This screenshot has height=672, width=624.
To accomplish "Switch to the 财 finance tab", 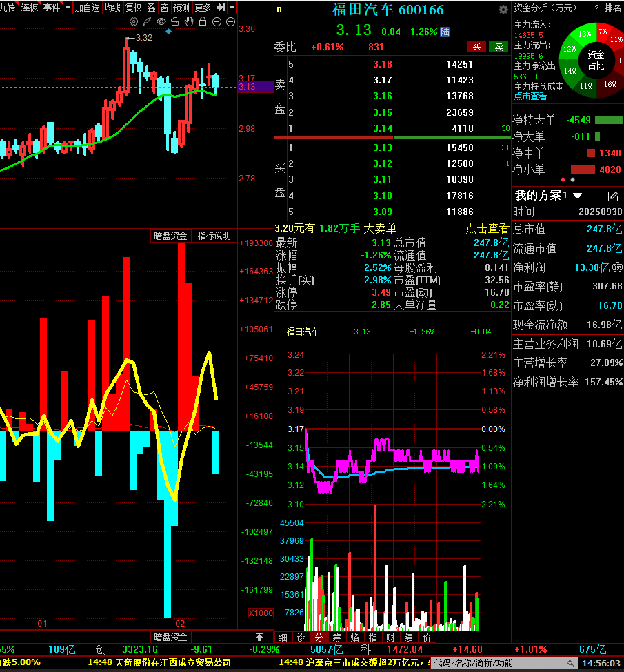I will [390, 638].
